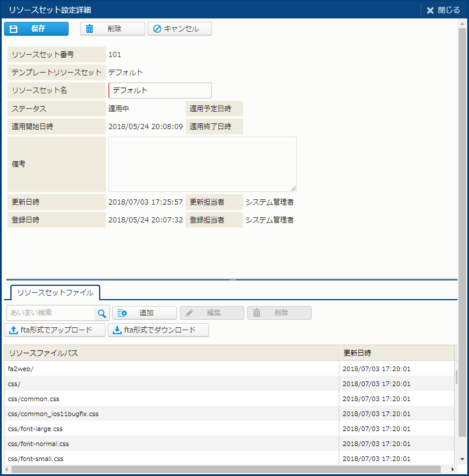Click inside the 備考 remarks textarea

click(202, 164)
